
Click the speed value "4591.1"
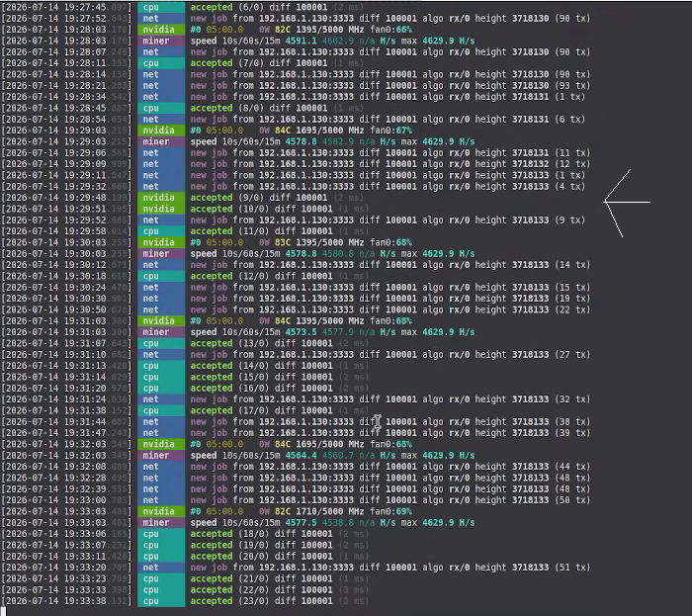click(x=301, y=42)
